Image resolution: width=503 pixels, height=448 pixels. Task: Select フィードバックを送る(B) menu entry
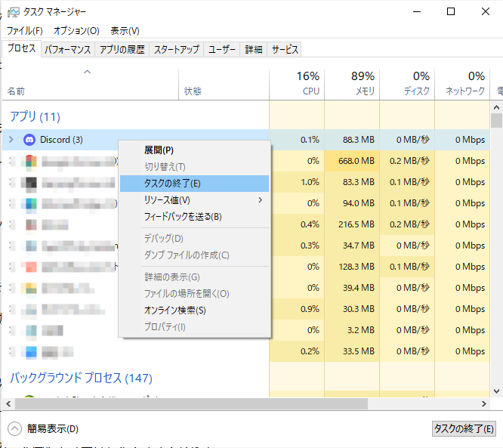click(x=194, y=217)
